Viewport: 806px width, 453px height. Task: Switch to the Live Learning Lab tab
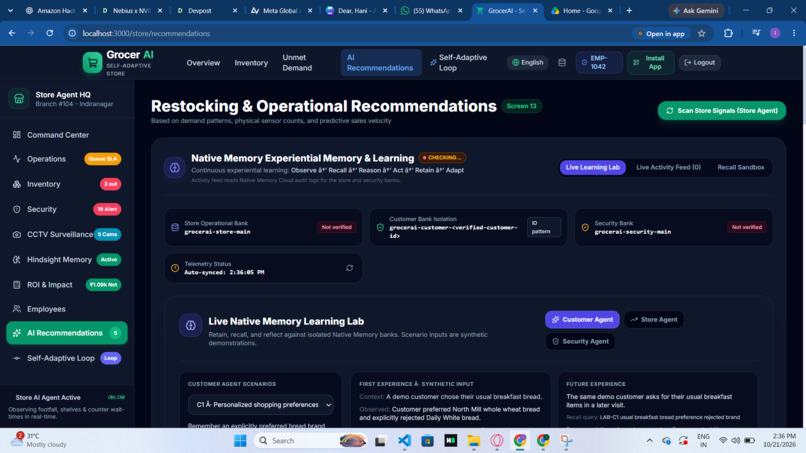click(x=593, y=168)
